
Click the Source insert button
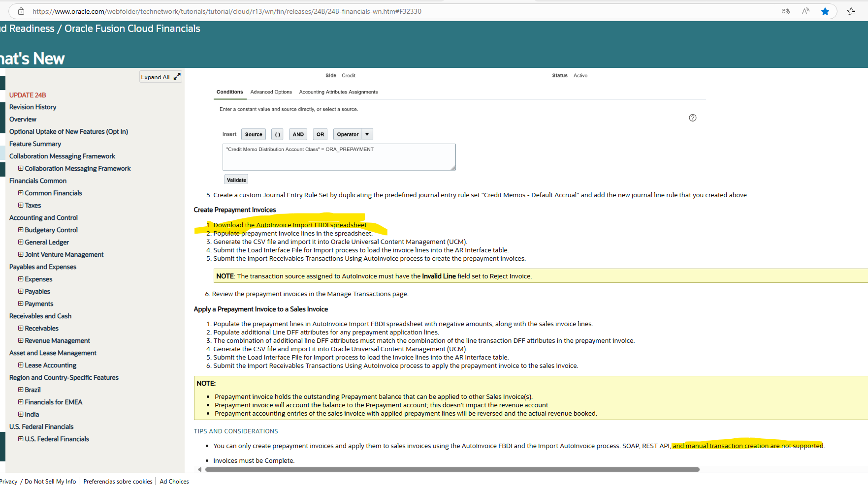(253, 134)
